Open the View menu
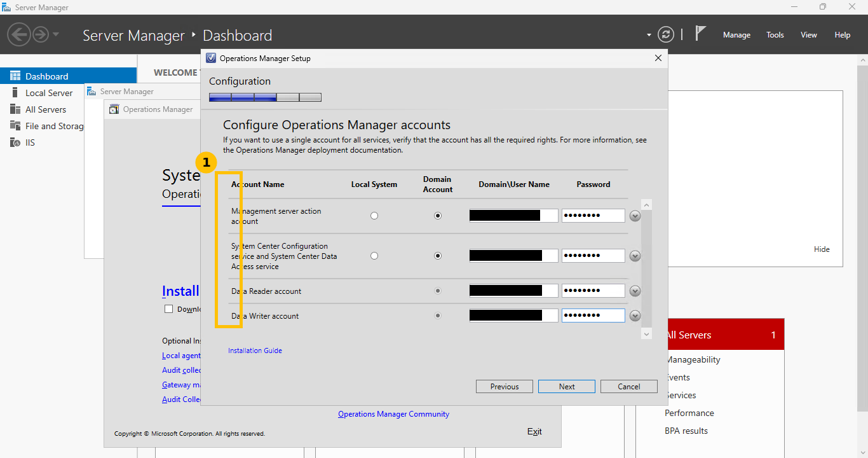 (x=809, y=35)
